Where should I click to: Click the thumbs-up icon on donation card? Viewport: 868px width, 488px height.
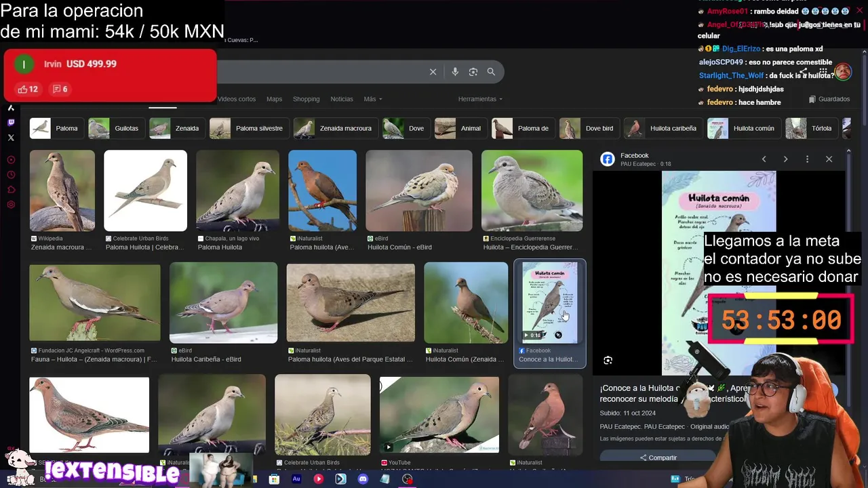[x=23, y=89]
